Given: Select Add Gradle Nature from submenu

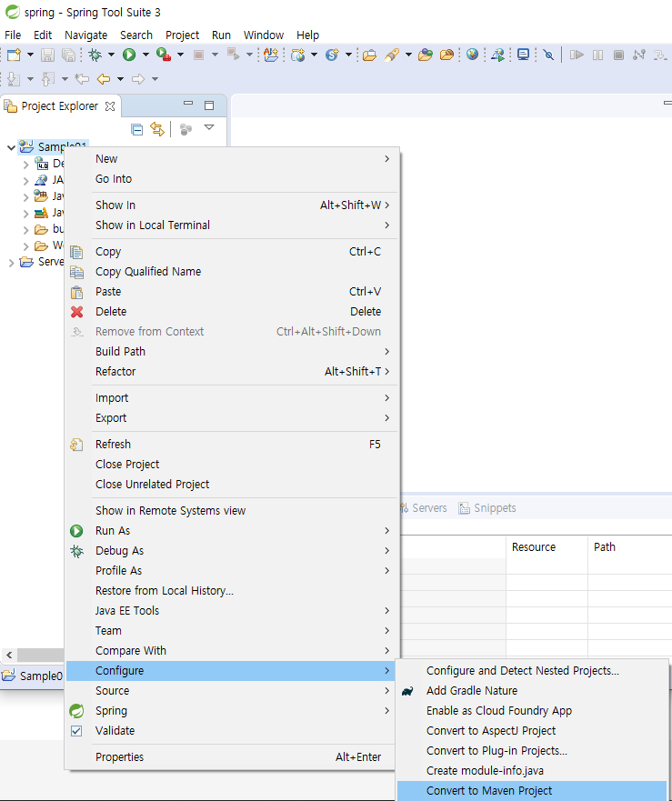Looking at the screenshot, I should [x=533, y=691].
